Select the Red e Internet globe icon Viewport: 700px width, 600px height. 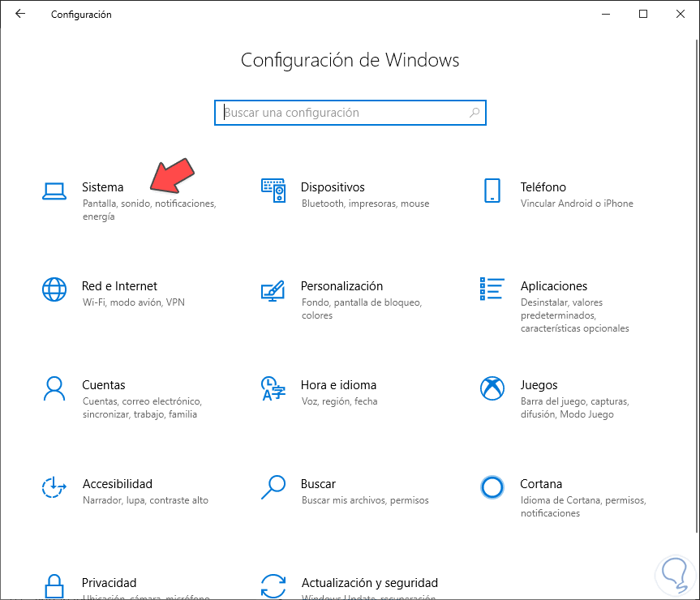coord(54,289)
